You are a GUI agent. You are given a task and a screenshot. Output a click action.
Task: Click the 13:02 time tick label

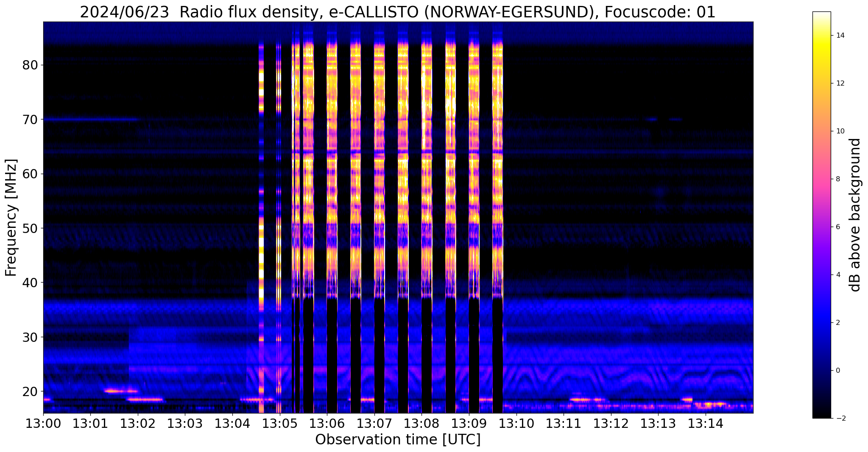tap(138, 423)
